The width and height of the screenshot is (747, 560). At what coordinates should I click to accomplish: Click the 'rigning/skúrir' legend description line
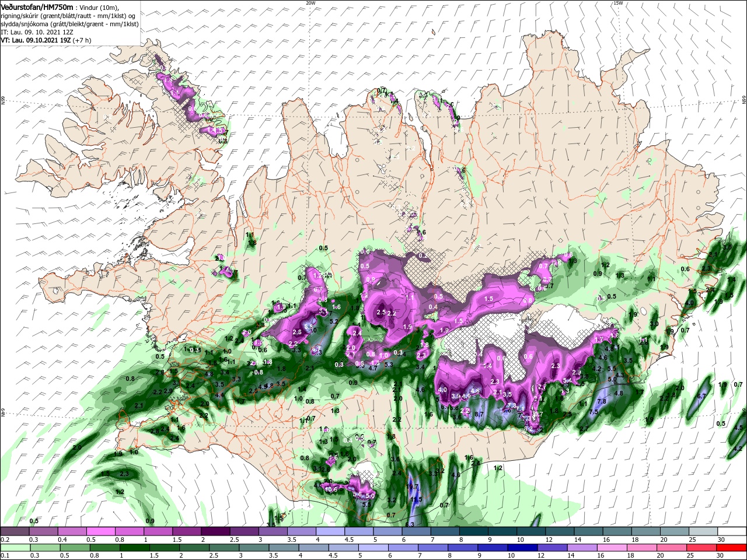point(68,16)
